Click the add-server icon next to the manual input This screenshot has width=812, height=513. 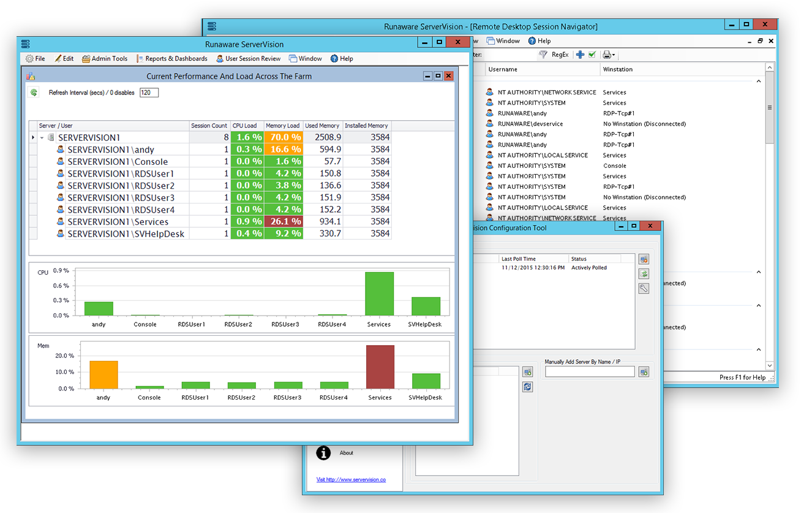[x=644, y=371]
